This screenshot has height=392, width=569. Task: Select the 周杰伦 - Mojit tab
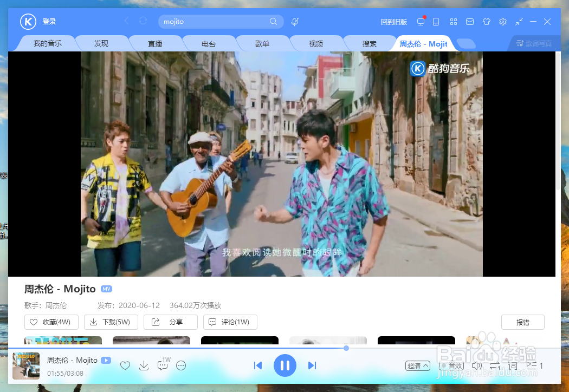[423, 43]
